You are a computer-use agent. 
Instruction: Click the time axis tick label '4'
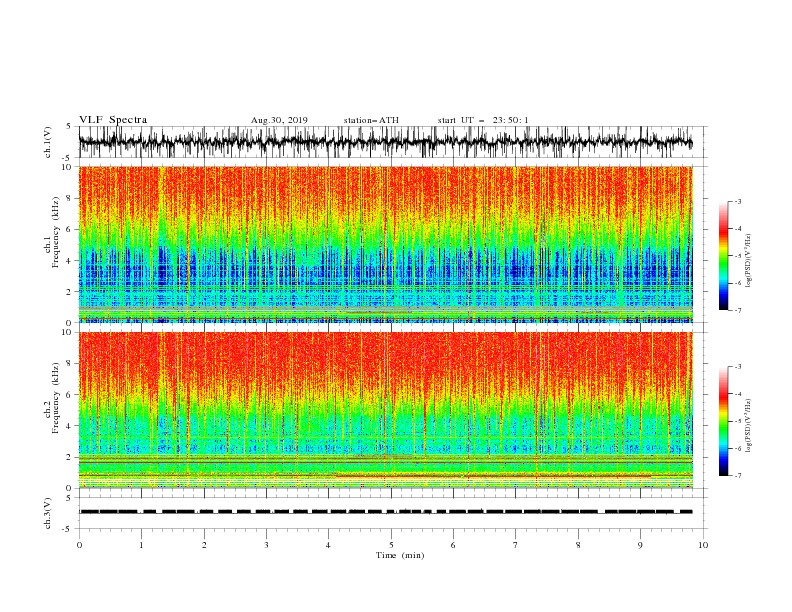tap(328, 545)
